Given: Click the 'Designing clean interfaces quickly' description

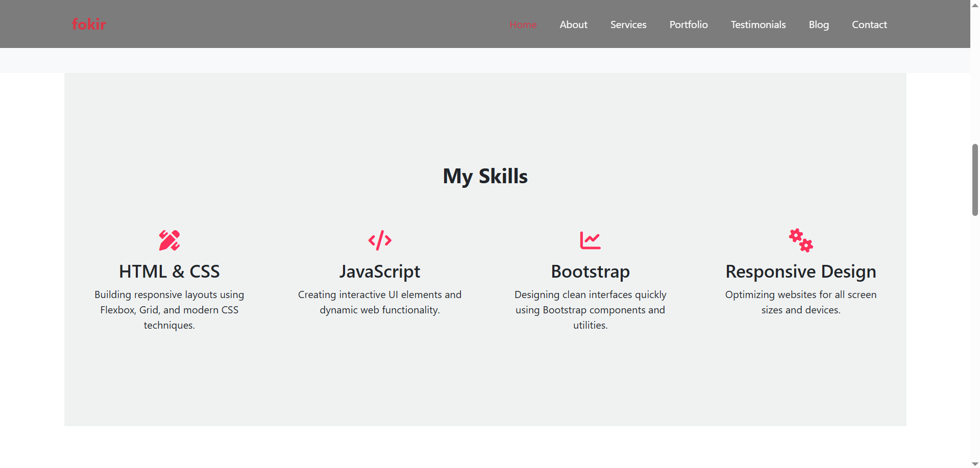Looking at the screenshot, I should click(x=591, y=310).
